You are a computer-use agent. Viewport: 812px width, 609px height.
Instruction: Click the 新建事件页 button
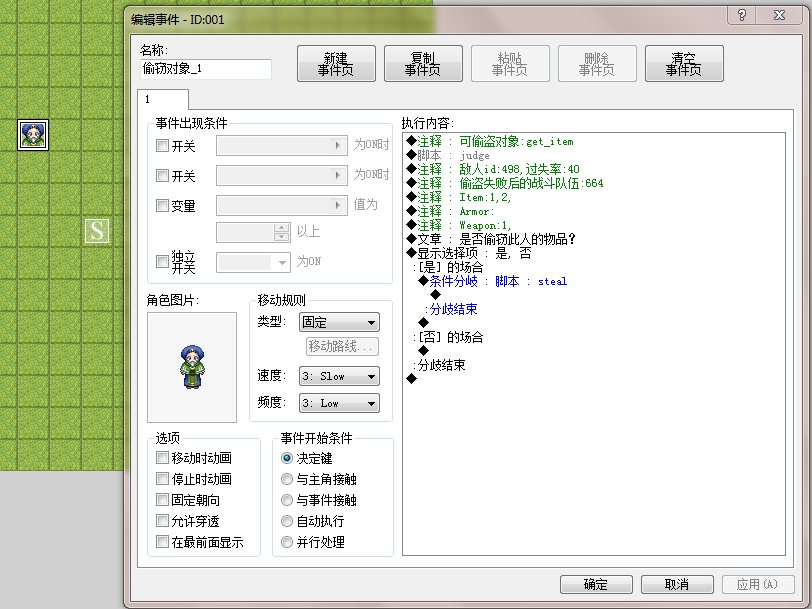pos(336,64)
